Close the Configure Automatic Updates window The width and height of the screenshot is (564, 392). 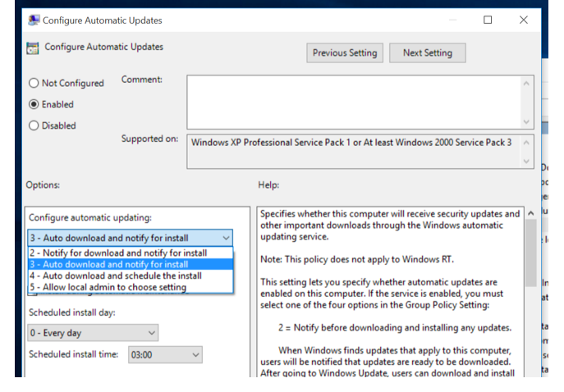(x=524, y=20)
